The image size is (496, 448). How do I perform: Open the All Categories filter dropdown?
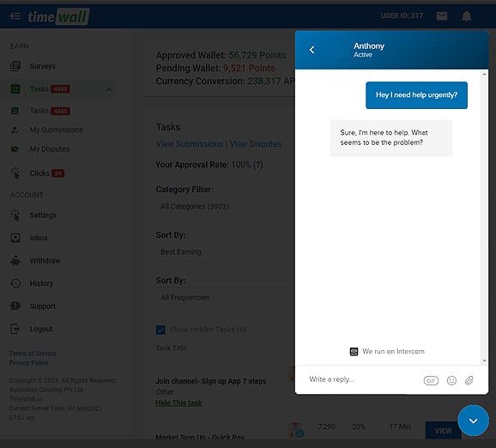[x=225, y=206]
